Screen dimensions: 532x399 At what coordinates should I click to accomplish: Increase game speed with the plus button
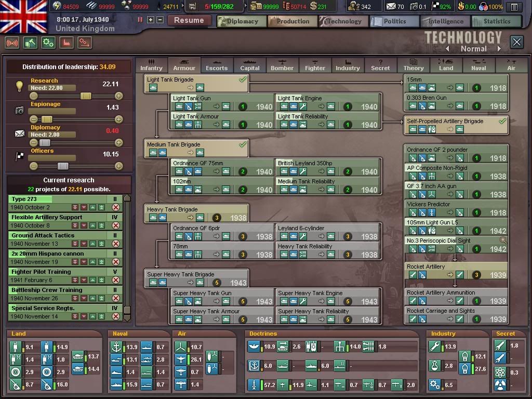pos(151,20)
